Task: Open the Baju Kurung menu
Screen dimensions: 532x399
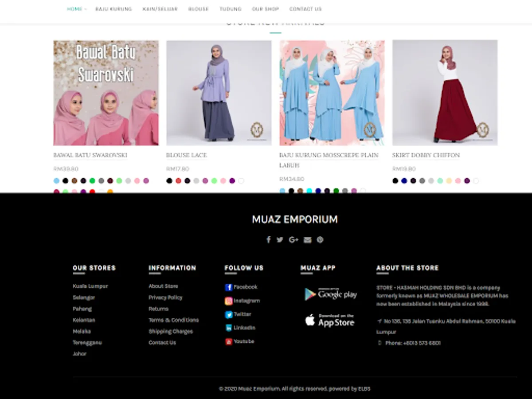Action: (113, 9)
